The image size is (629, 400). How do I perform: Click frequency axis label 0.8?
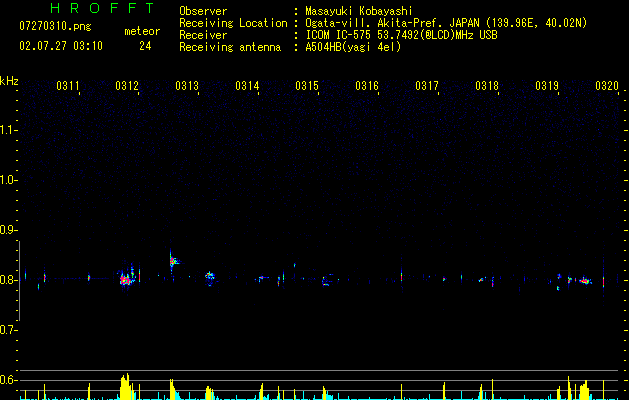(x=8, y=280)
